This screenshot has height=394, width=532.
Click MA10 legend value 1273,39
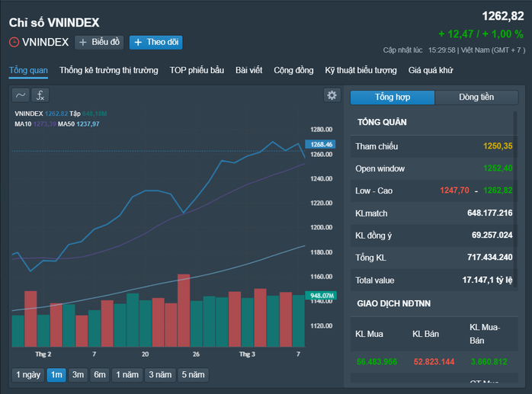pyautogui.click(x=44, y=124)
